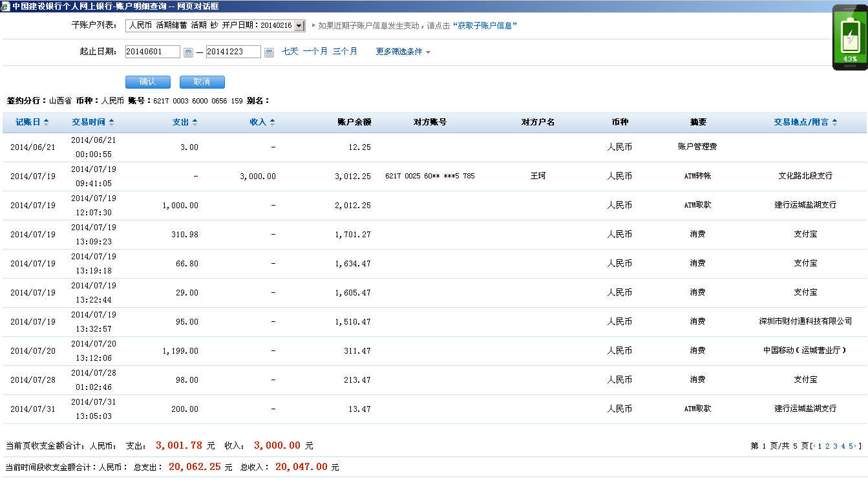Image resolution: width=868 pixels, height=503 pixels.
Task: Expand 更多筛选条件 filter options
Action: pos(403,52)
